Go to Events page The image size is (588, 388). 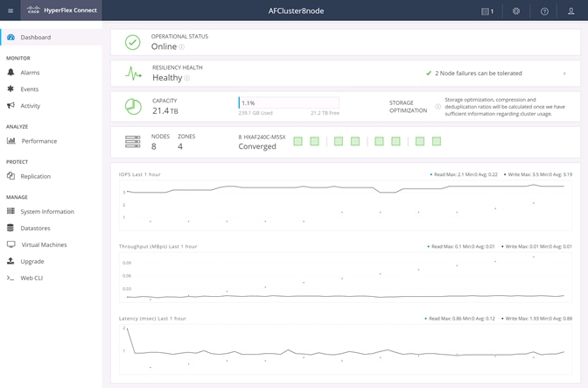pyautogui.click(x=51, y=89)
